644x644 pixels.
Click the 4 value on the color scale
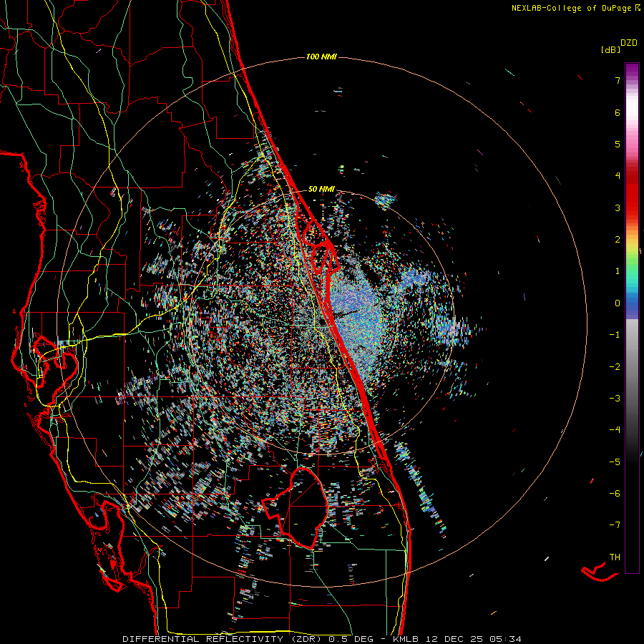coord(618,176)
